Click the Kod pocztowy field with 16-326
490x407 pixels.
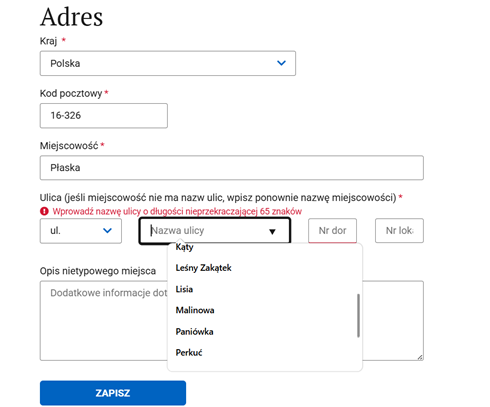coord(104,116)
